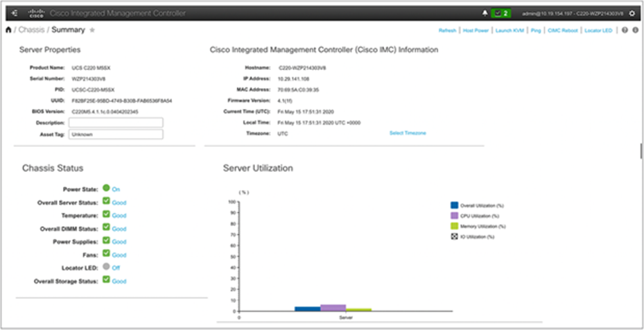This screenshot has width=644, height=330.
Task: Open the green faults indicator showing 2
Action: [x=501, y=13]
